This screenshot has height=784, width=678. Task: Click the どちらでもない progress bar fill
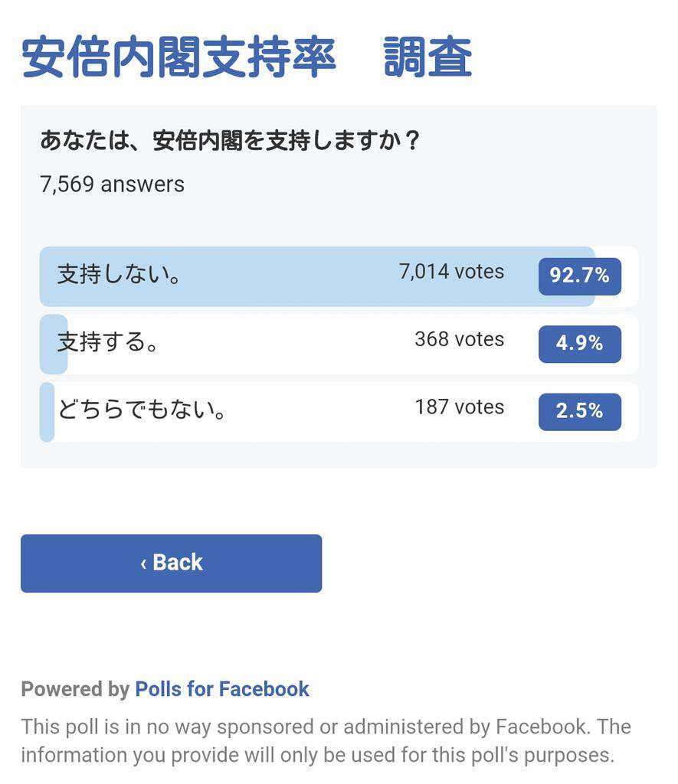click(x=47, y=412)
